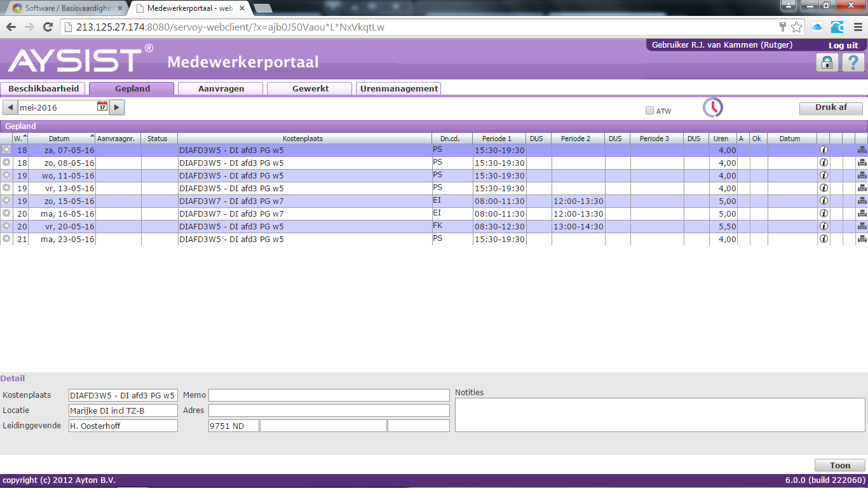Viewport: 868px width, 488px height.
Task: Click the purple clock icon
Action: [x=712, y=107]
